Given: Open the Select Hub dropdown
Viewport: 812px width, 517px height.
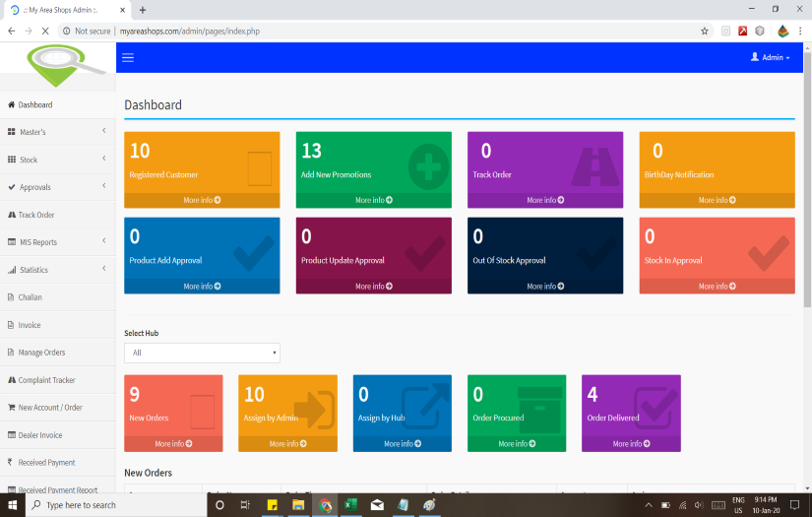Looking at the screenshot, I should 202,353.
